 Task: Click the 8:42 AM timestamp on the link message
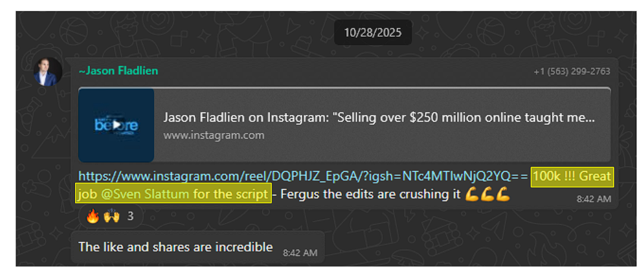point(592,199)
